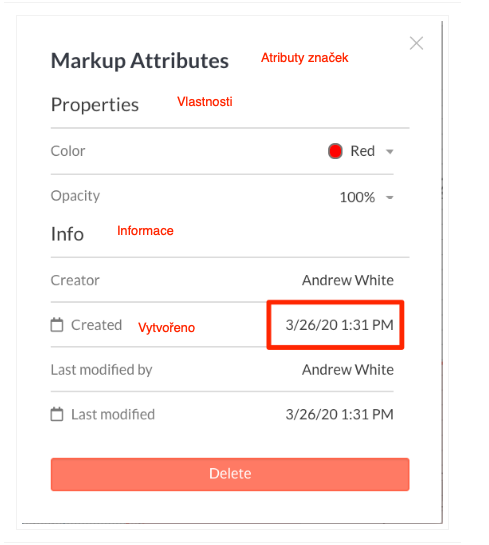Expand the Opacity dropdown arrow
The width and height of the screenshot is (489, 545).
[x=390, y=198]
